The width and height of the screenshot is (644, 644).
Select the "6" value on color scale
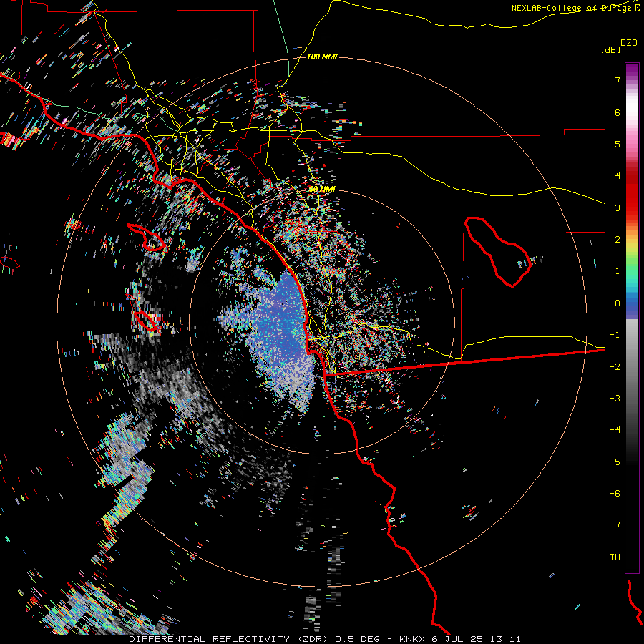618,112
